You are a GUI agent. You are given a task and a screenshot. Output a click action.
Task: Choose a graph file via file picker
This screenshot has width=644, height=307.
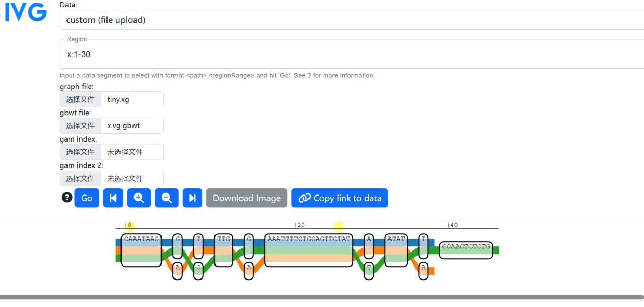(x=81, y=100)
